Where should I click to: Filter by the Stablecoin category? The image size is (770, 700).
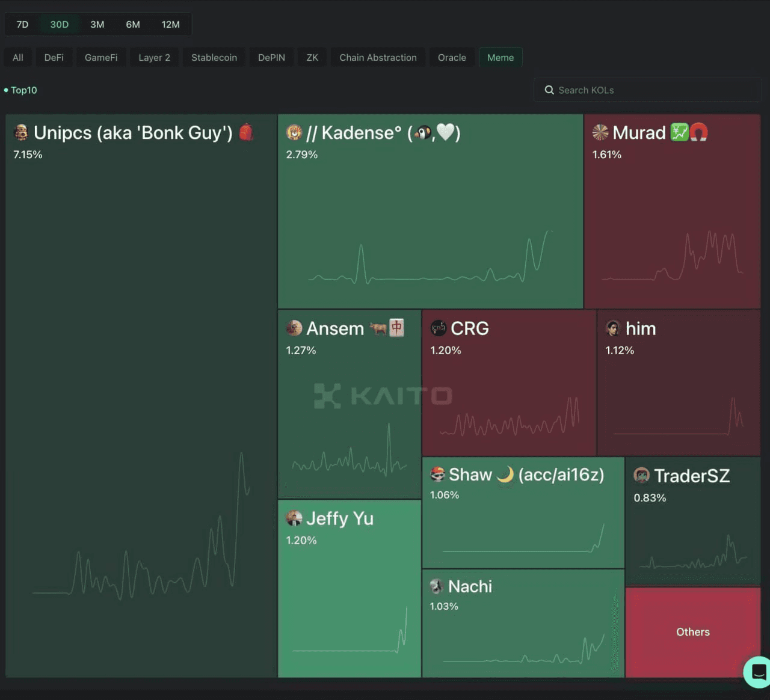(x=214, y=58)
